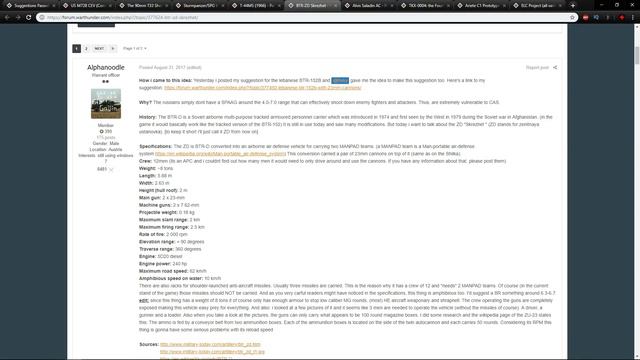Switch to the T-44MS (1966) tab

coord(256,6)
